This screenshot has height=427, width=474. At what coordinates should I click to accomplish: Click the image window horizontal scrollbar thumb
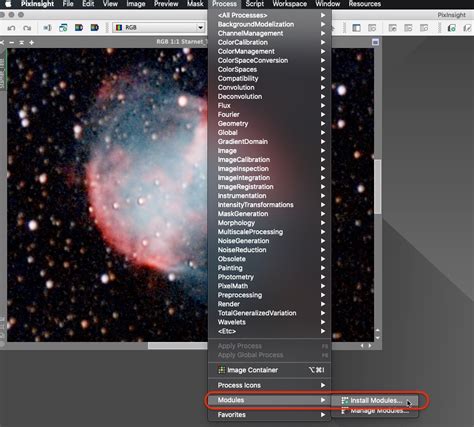(178, 346)
